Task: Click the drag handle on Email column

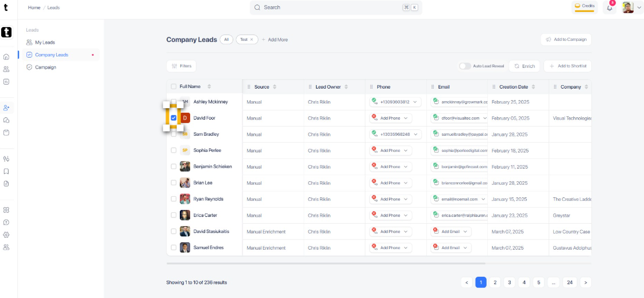Action: (x=433, y=87)
